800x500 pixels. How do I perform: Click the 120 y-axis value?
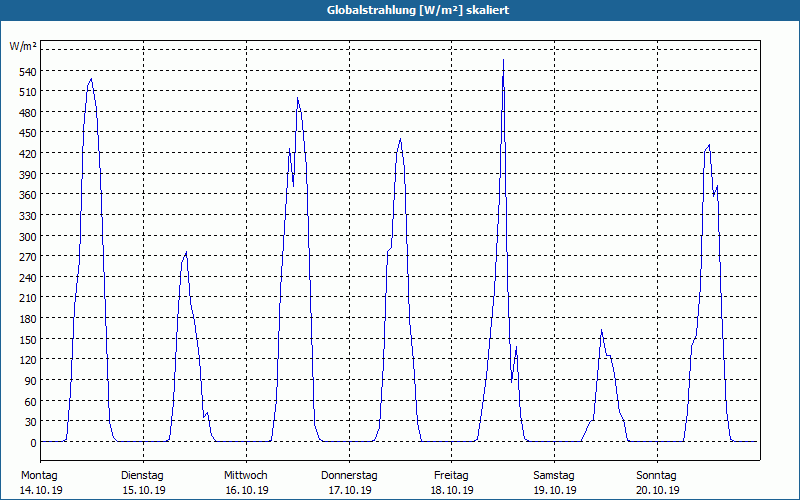click(28, 360)
